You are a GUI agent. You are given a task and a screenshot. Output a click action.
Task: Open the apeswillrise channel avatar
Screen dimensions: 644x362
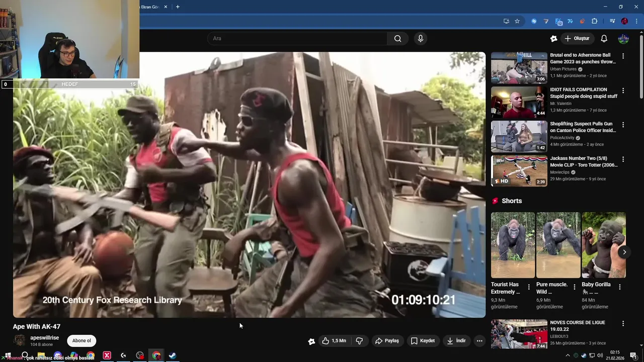click(20, 341)
